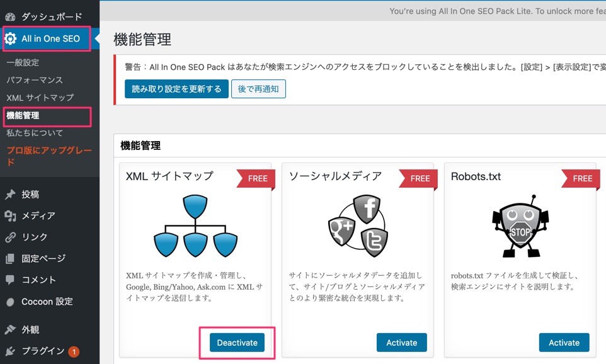Click the speech bubble icon beside コメント

(x=11, y=280)
